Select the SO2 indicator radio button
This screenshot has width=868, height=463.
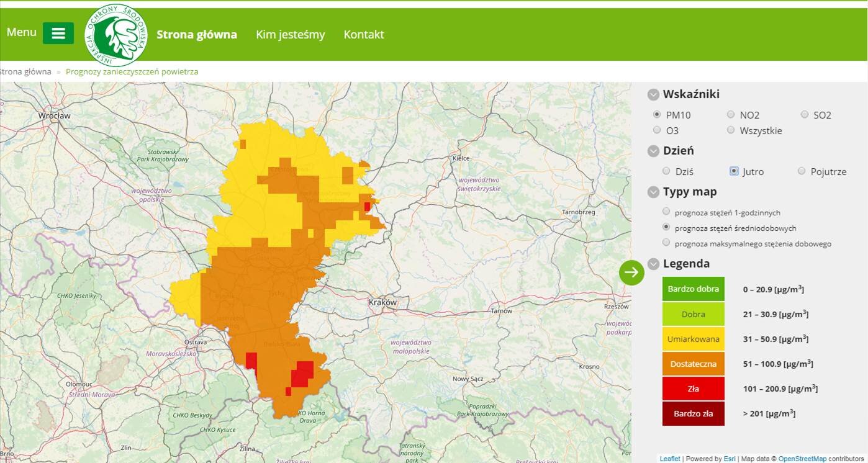coord(805,115)
